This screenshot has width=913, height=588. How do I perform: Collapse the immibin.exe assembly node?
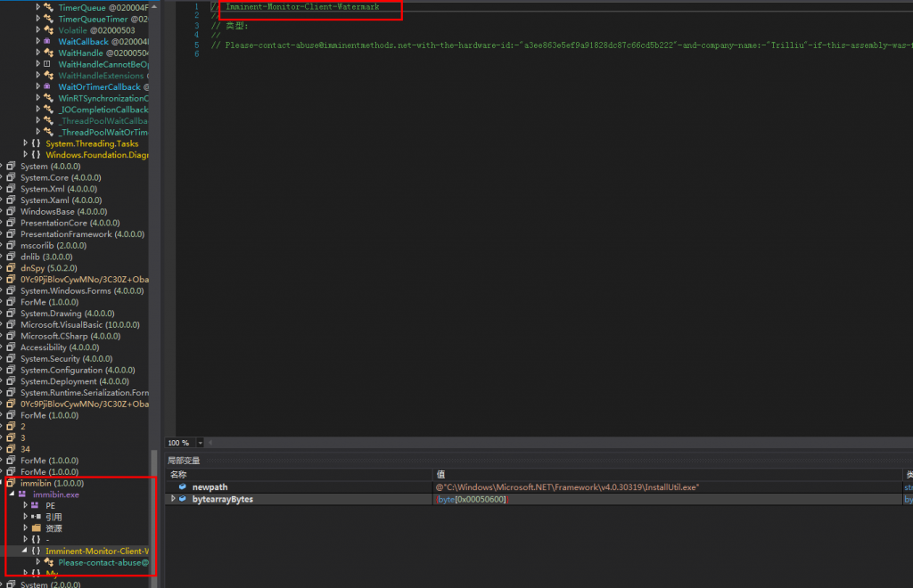[13, 494]
